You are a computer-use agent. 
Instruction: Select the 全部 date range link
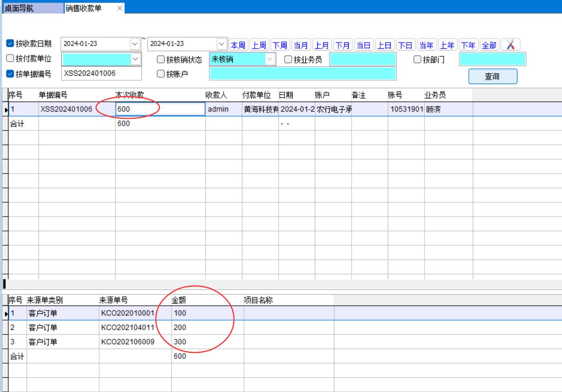[x=489, y=45]
